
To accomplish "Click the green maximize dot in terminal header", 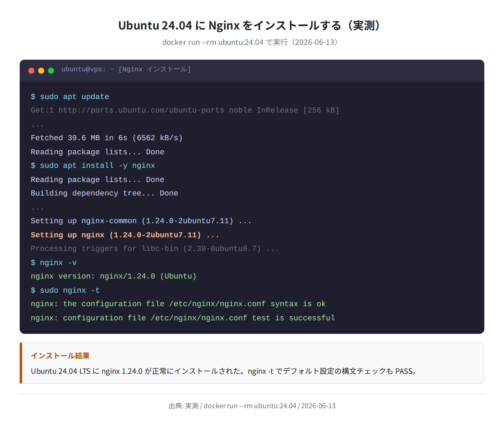I will (51, 71).
